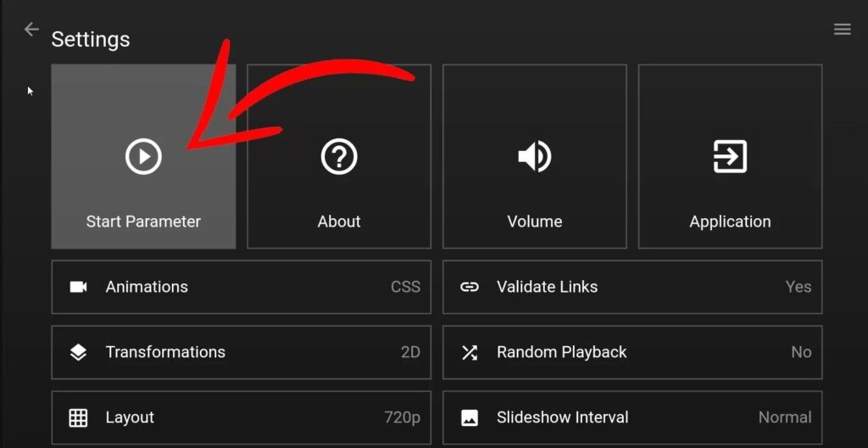Viewport: 868px width, 448px height.
Task: Click the Layout grid icon
Action: tap(79, 417)
